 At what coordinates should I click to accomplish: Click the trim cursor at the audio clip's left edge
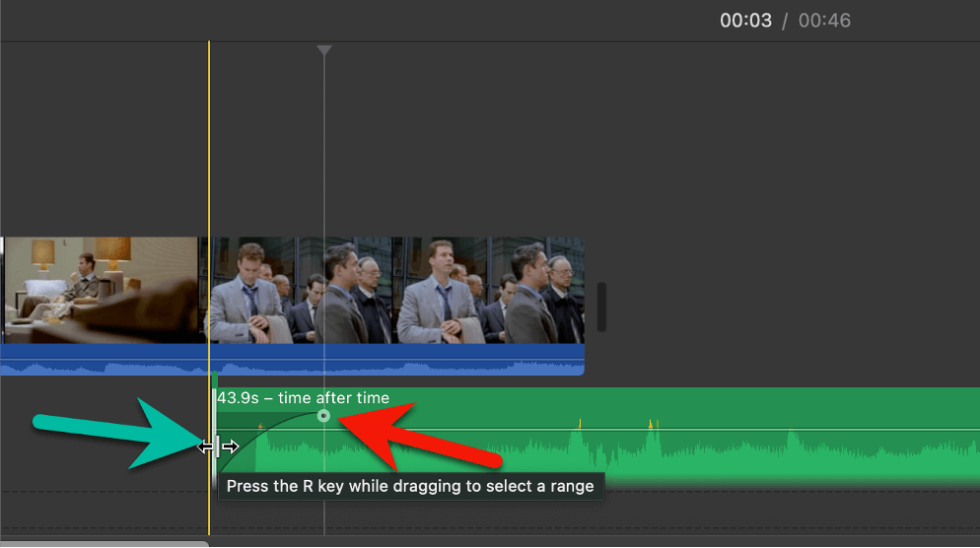coord(218,446)
